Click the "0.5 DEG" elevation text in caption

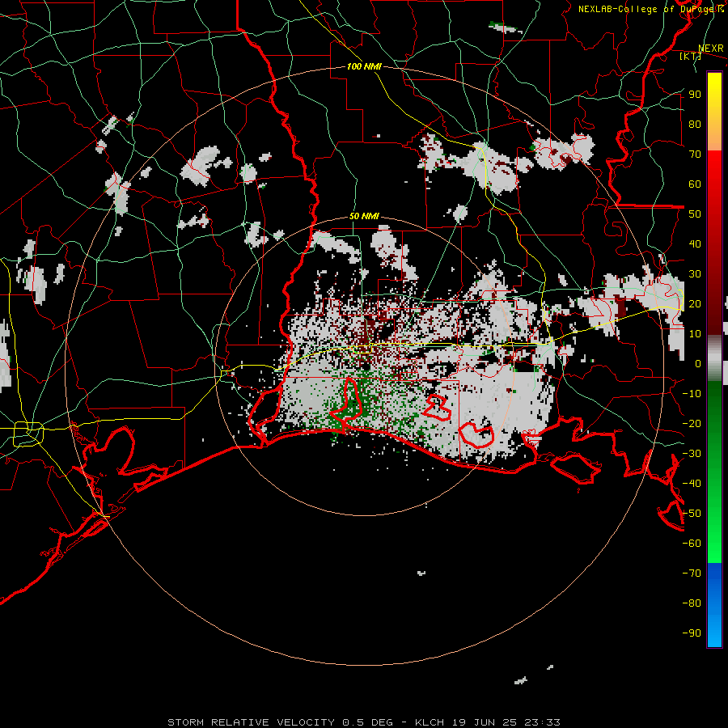click(x=367, y=722)
